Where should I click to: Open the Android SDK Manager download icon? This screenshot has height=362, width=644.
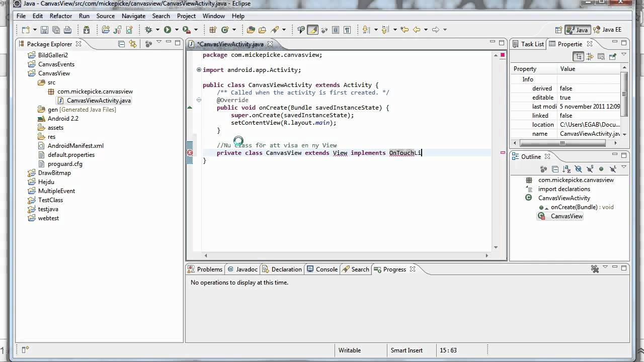[x=87, y=30]
